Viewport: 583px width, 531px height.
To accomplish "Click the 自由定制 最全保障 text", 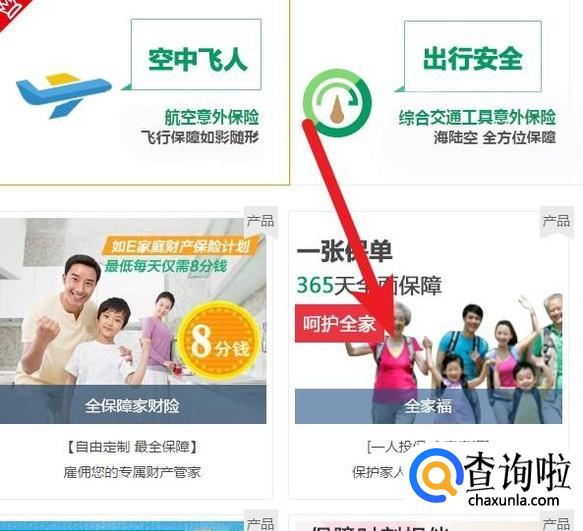I will [132, 447].
